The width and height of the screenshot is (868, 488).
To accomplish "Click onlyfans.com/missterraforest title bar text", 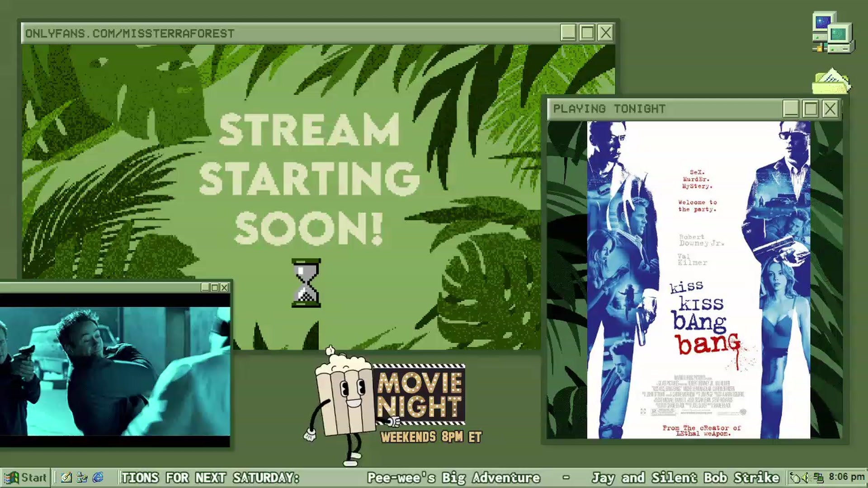I will 130,33.
